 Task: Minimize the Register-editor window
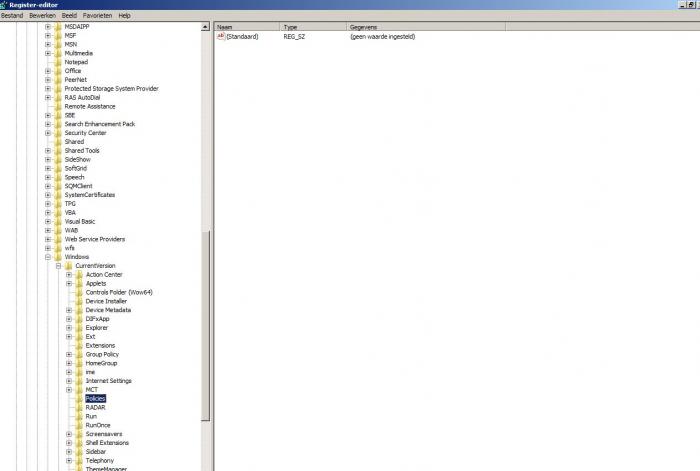coord(682,5)
